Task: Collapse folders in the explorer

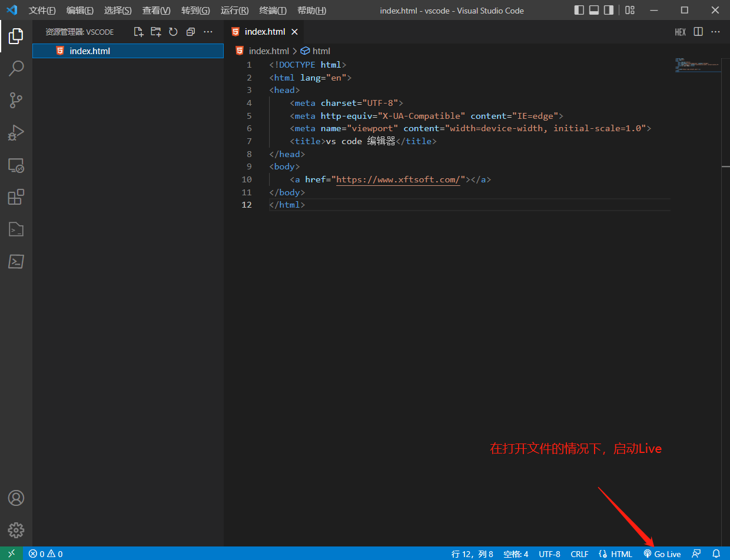Action: point(190,32)
